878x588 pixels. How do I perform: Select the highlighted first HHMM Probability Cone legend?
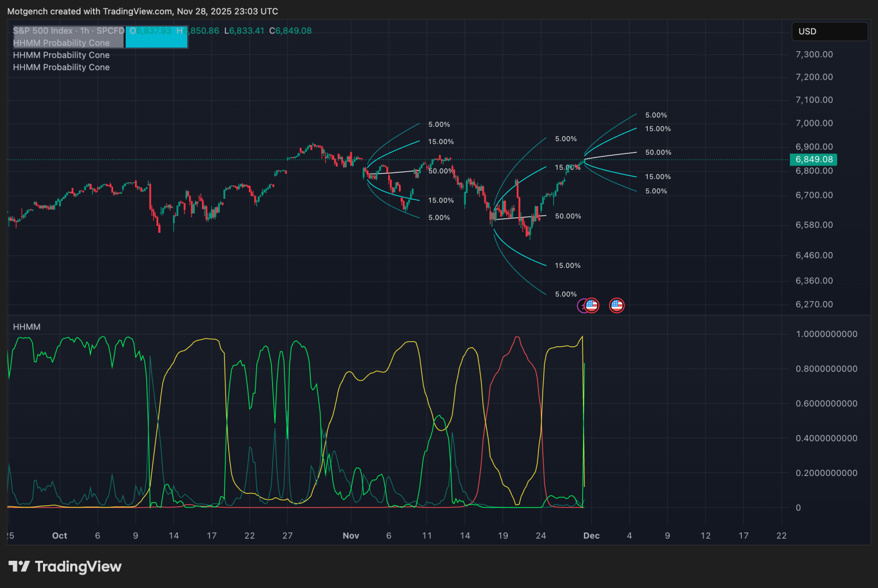coord(61,43)
